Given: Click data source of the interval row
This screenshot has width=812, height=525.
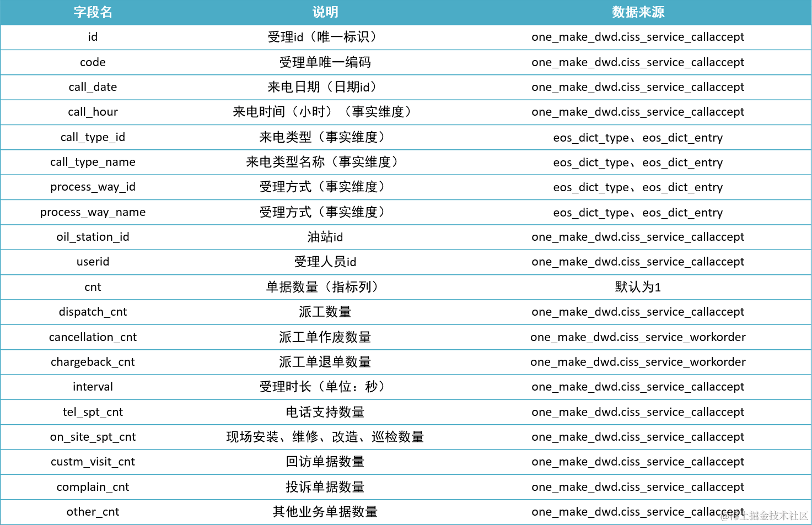Looking at the screenshot, I should (638, 387).
